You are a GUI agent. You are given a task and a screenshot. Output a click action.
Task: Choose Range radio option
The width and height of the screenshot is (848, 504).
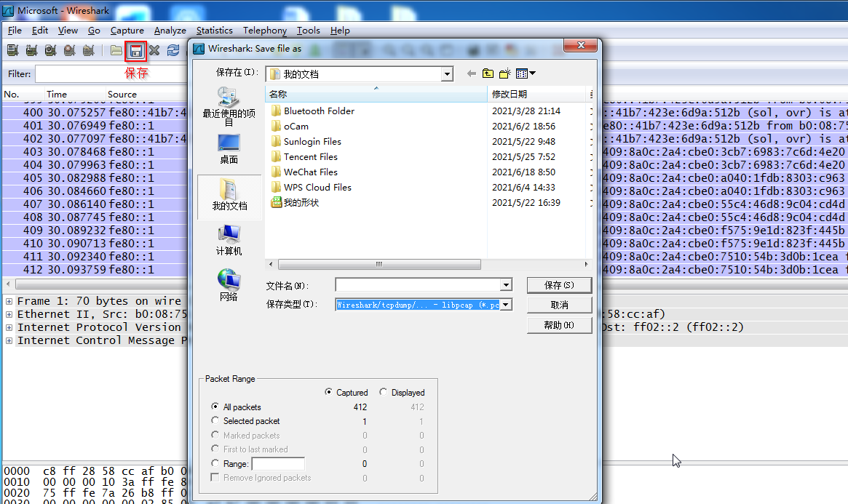point(215,463)
